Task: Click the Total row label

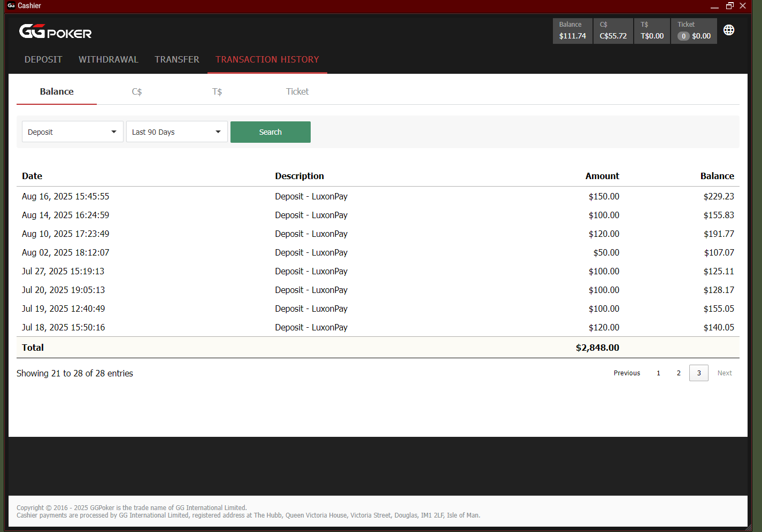Action: 33,348
